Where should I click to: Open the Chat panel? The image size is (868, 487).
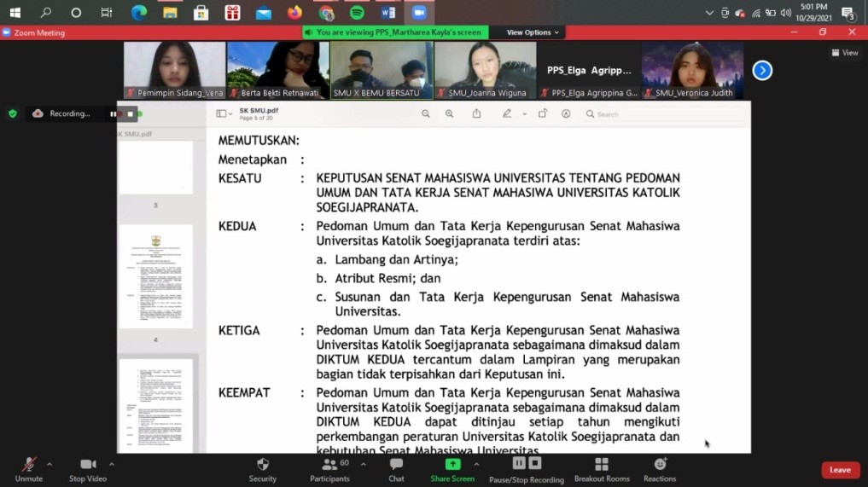point(396,470)
